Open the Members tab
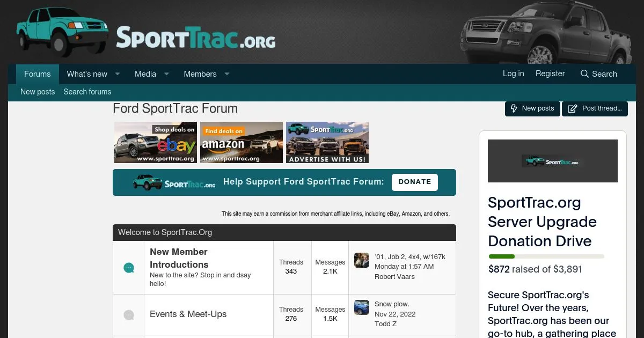Screen dimensions: 644x338 click(x=200, y=74)
